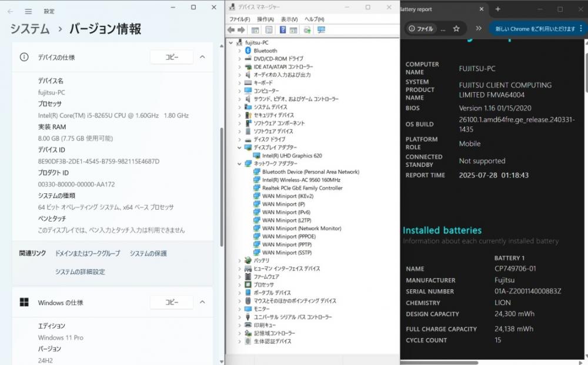Screen dimensions: 588x365
Task: Click the Intel(R) UHD Graphics 620 adapter icon
Action: pos(256,156)
